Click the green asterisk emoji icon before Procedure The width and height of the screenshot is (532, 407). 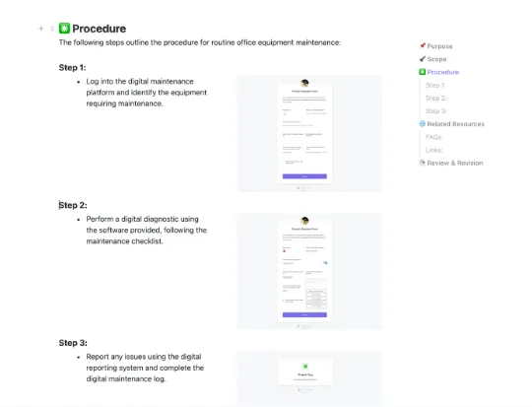(64, 29)
